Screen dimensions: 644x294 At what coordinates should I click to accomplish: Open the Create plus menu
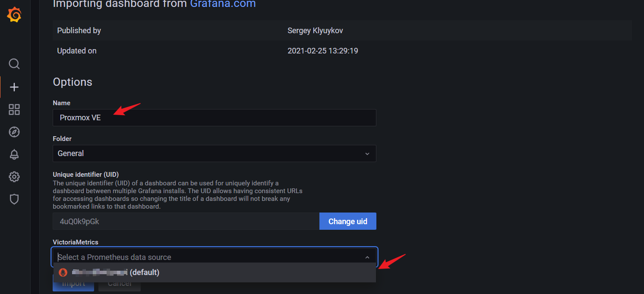point(14,87)
